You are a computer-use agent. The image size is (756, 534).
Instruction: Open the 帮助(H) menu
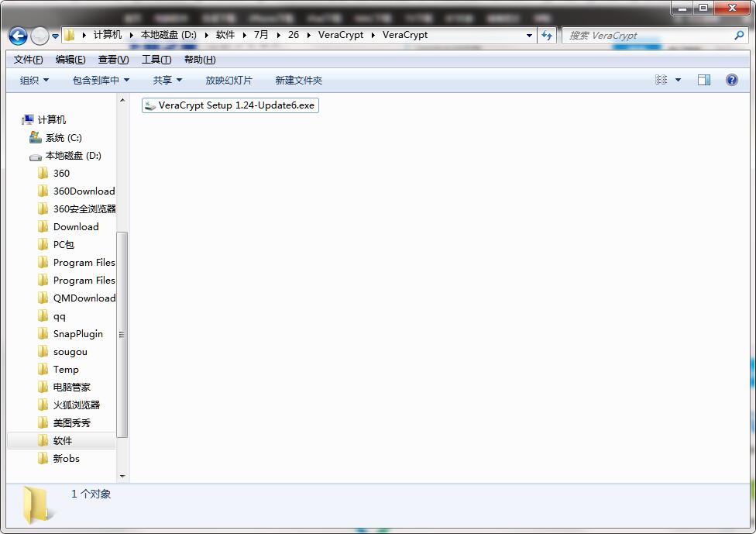tap(200, 60)
